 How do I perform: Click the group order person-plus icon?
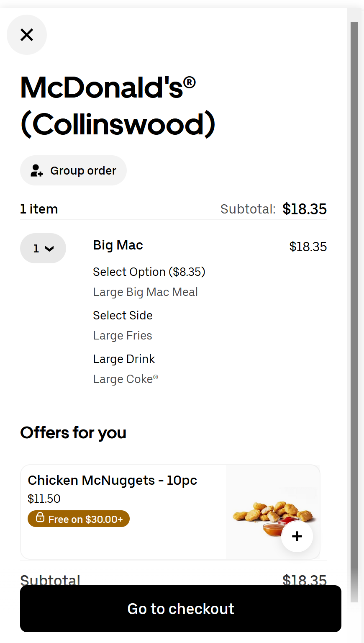[x=37, y=170]
